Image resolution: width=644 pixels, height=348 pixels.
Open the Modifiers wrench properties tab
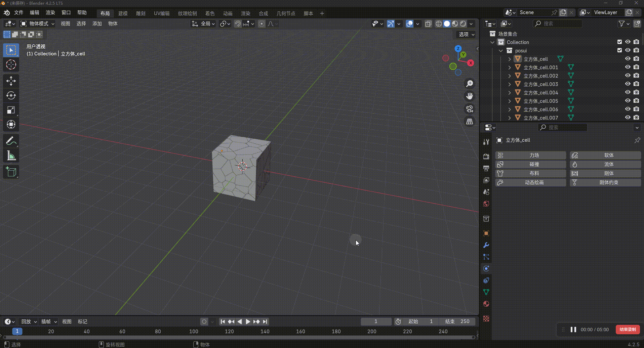(486, 245)
